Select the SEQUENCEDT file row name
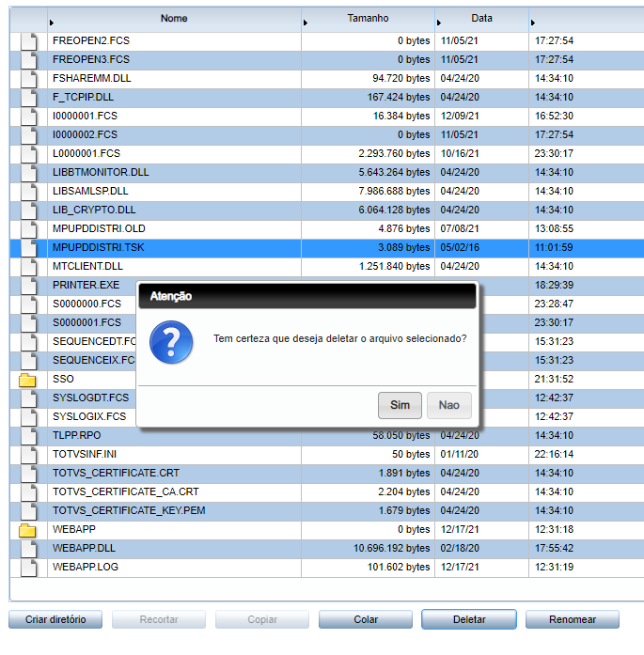 click(x=94, y=342)
